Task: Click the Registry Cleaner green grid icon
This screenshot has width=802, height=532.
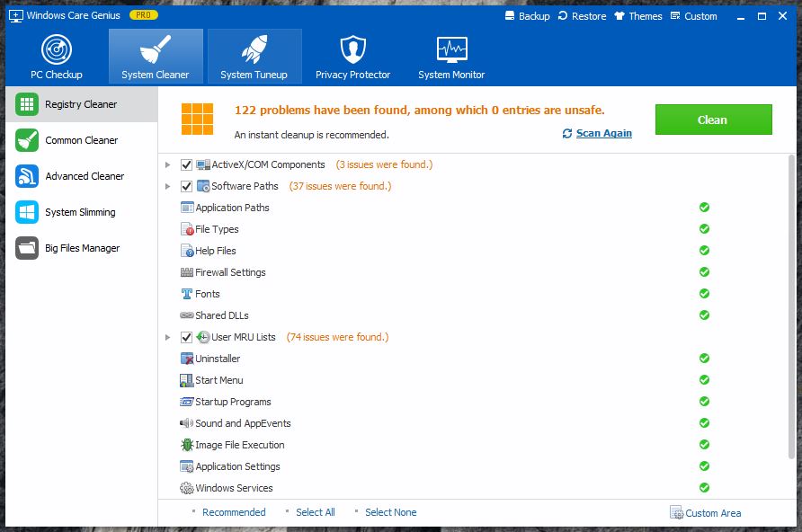Action: (x=27, y=104)
